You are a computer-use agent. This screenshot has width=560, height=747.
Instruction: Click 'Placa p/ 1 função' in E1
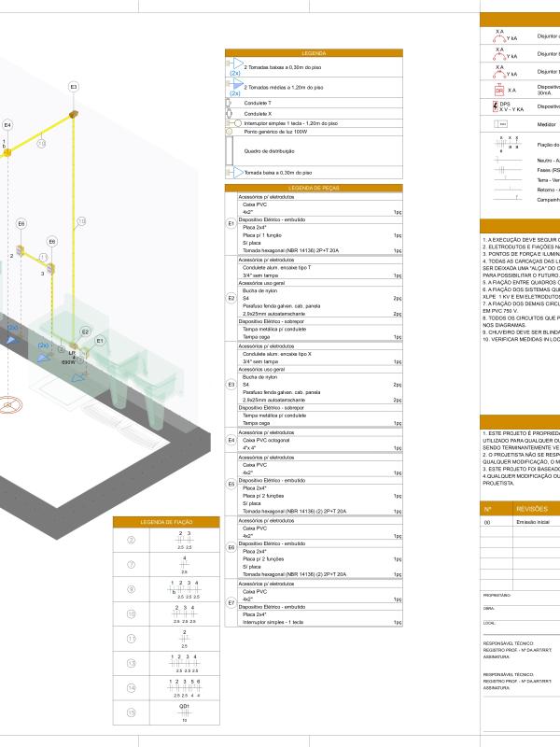click(x=262, y=235)
